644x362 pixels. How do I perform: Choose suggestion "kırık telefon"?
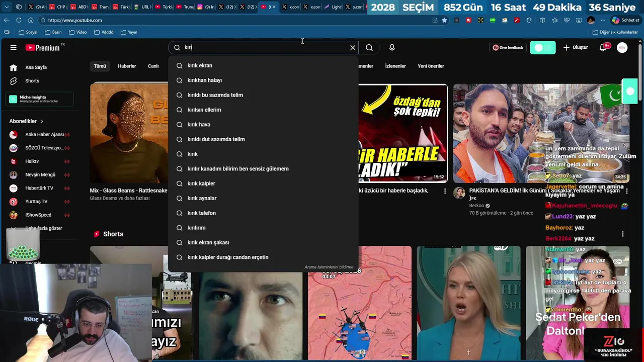tap(263, 213)
